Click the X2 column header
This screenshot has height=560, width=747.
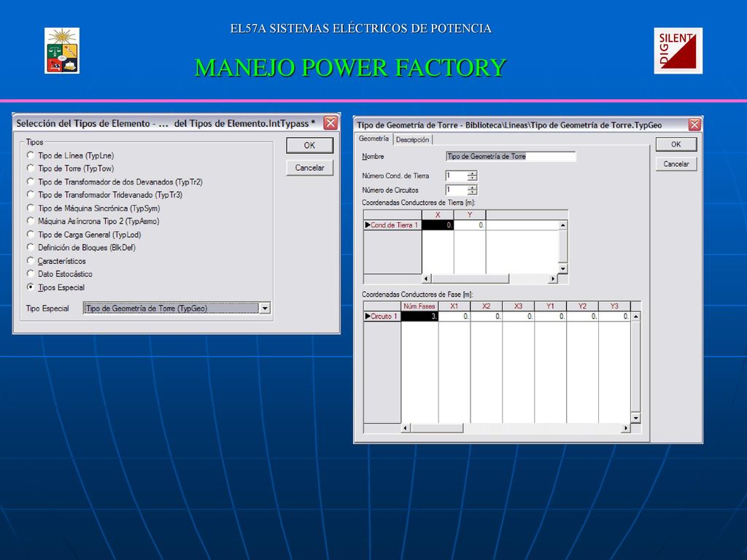487,306
